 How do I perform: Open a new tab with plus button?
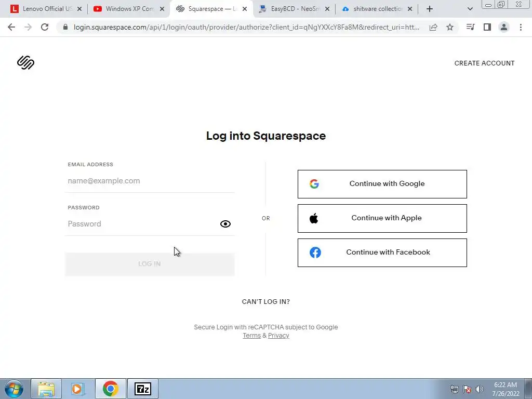pyautogui.click(x=430, y=9)
